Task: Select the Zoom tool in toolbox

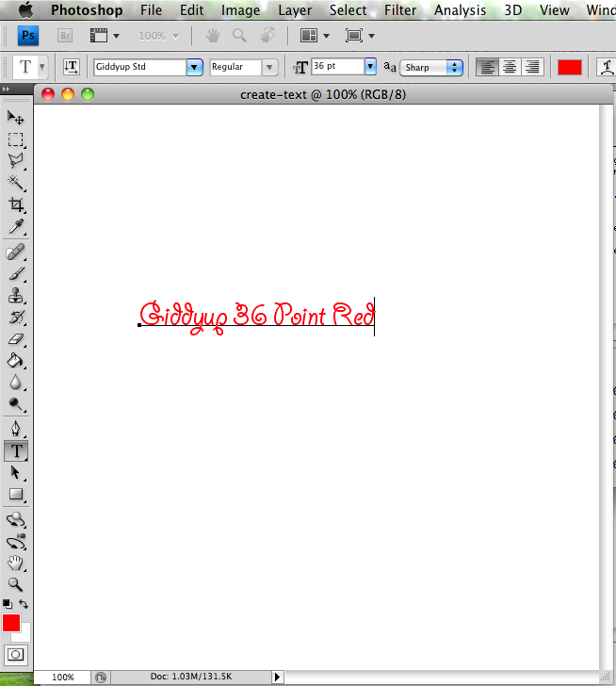Action: 16,584
